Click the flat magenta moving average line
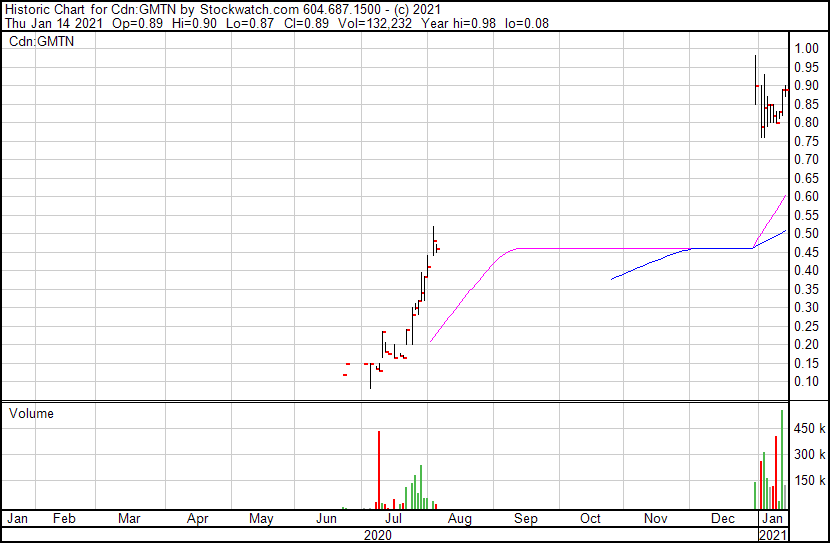Screen dimensions: 830x543 pyautogui.click(x=603, y=248)
